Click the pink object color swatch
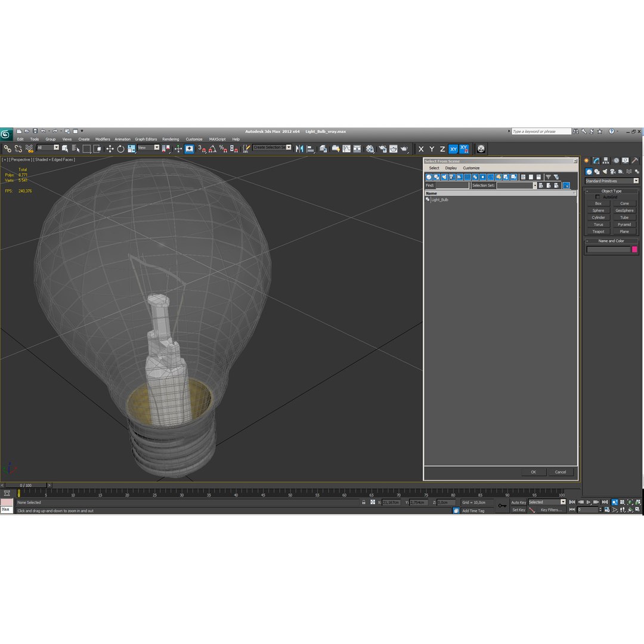 click(x=634, y=249)
